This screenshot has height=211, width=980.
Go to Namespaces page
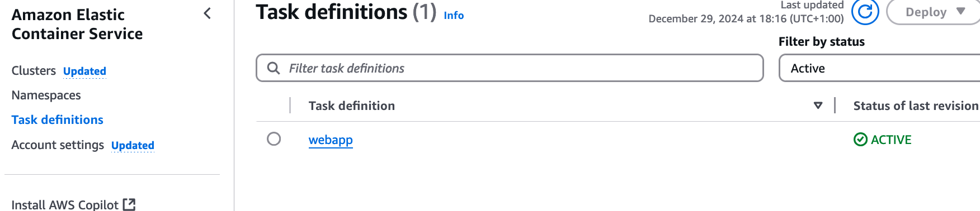46,95
